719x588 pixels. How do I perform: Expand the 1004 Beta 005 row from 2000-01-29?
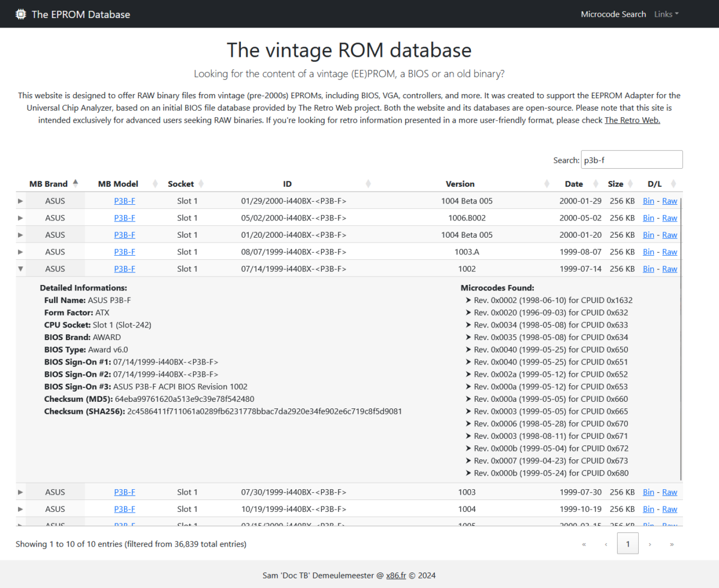20,201
